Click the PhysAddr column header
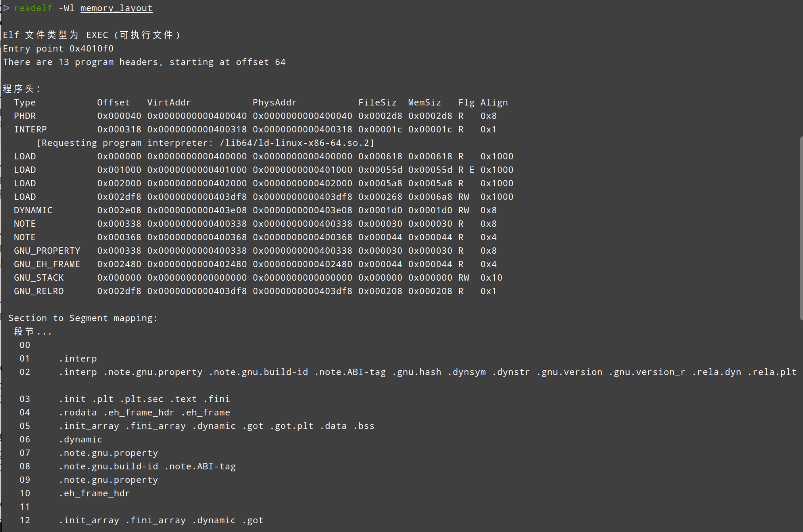Viewport: 803px width, 532px height. tap(275, 102)
